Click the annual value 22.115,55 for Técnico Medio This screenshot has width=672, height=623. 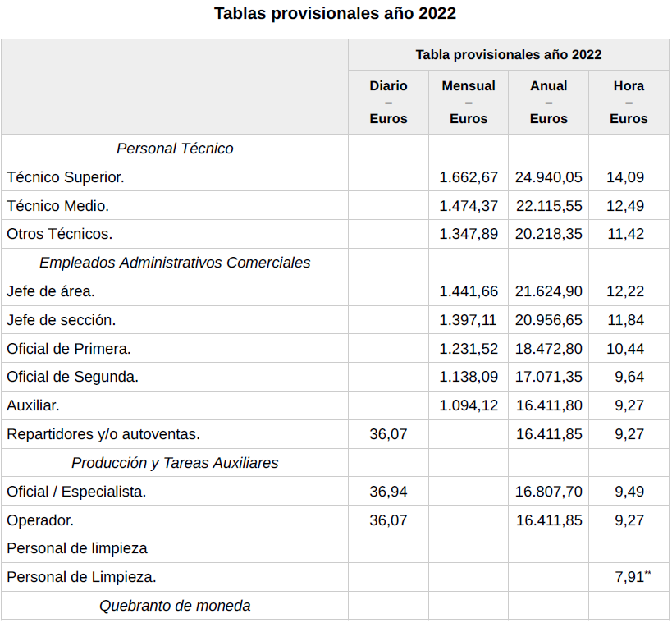[549, 206]
